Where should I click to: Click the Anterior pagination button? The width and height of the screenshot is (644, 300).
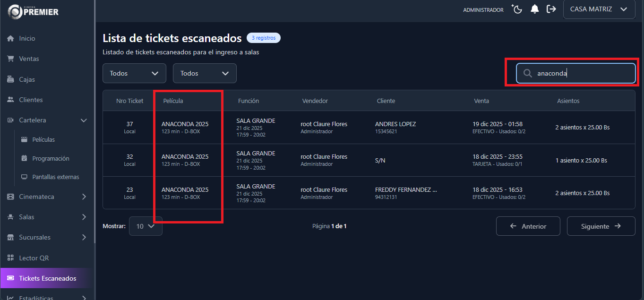point(528,226)
